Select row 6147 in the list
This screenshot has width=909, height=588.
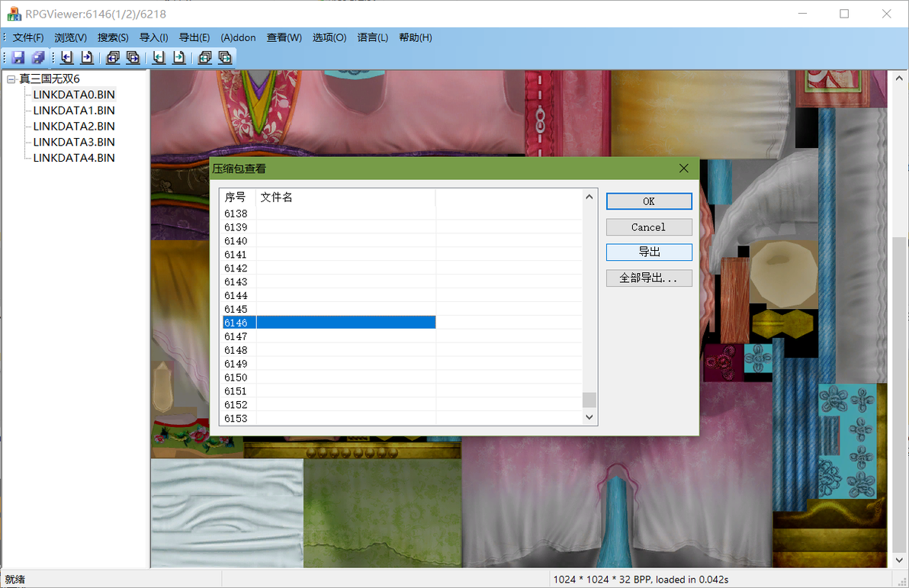point(403,336)
